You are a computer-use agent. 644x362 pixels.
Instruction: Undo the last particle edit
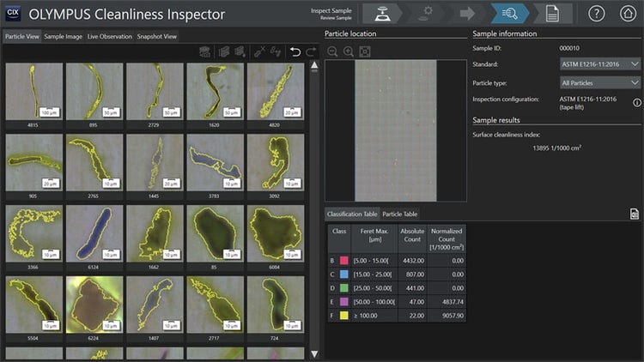click(295, 52)
